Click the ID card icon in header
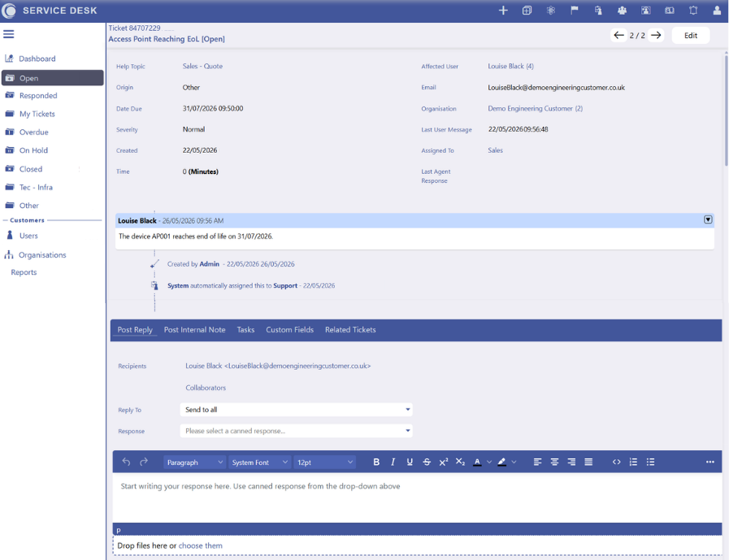Screen dimensions: 729x560 click(x=670, y=11)
